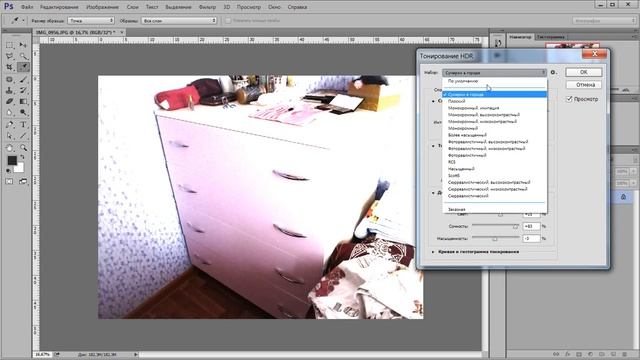
Task: Open the Слои menu
Action: click(133, 7)
